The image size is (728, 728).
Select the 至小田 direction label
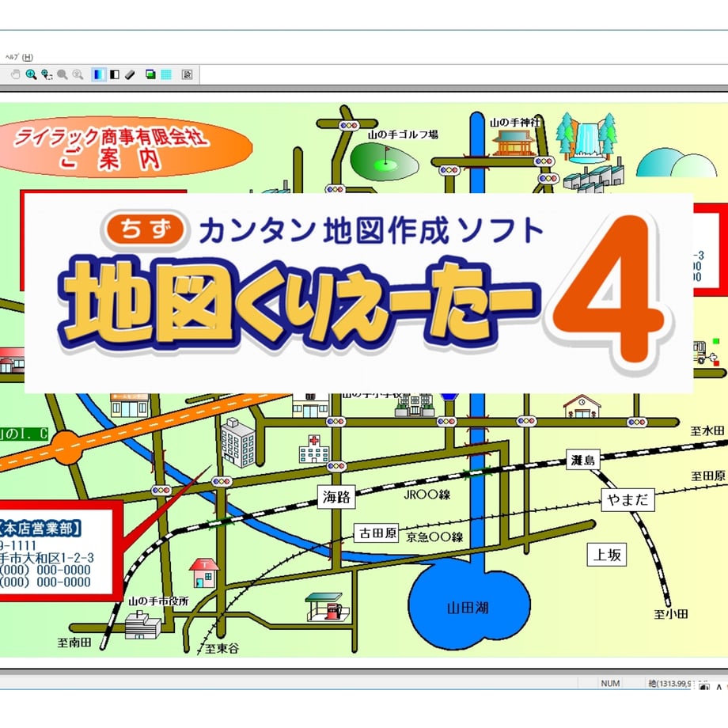point(671,614)
